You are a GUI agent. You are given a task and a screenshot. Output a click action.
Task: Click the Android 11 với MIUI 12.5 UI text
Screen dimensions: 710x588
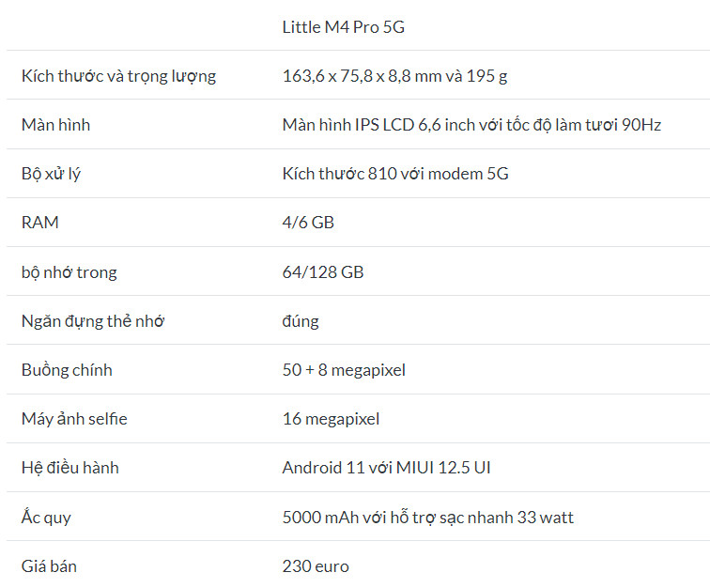386,468
